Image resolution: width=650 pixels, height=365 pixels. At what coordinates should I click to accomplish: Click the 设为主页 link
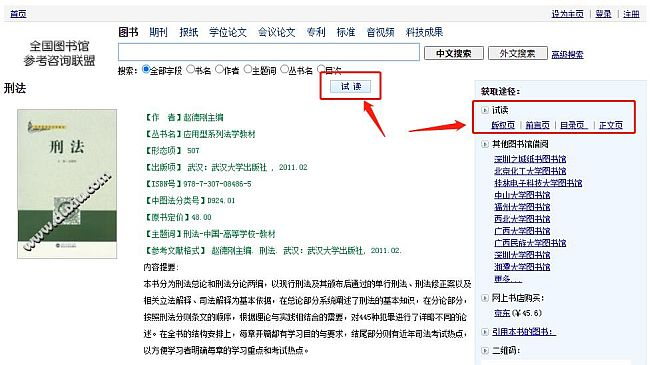568,14
